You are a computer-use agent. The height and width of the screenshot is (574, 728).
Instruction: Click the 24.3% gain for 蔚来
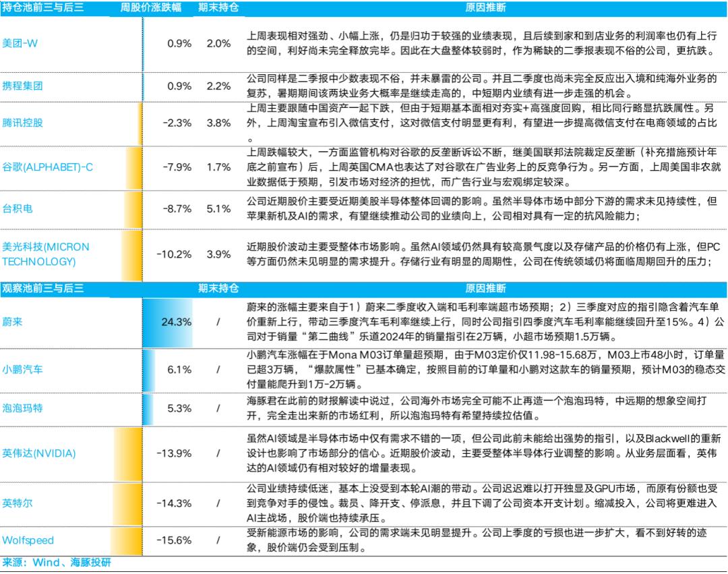176,322
